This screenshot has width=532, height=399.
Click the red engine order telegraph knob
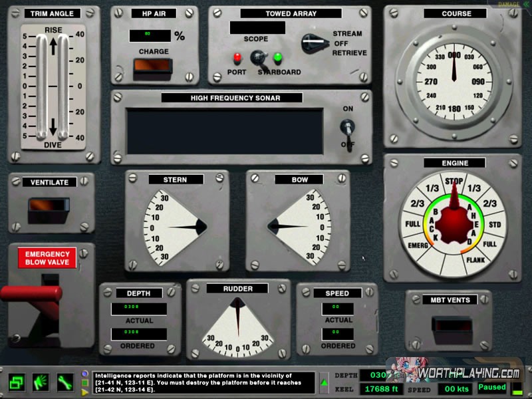454,225
